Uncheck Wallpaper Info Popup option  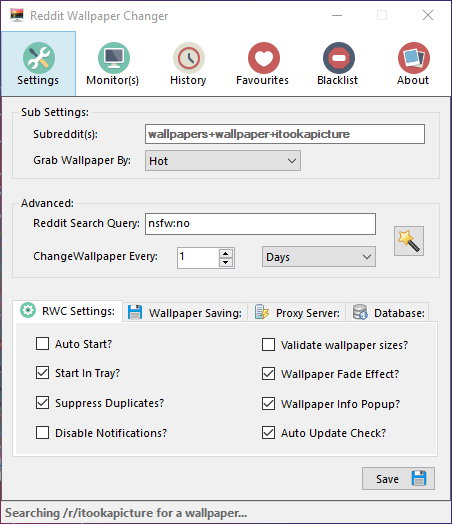[x=269, y=403]
